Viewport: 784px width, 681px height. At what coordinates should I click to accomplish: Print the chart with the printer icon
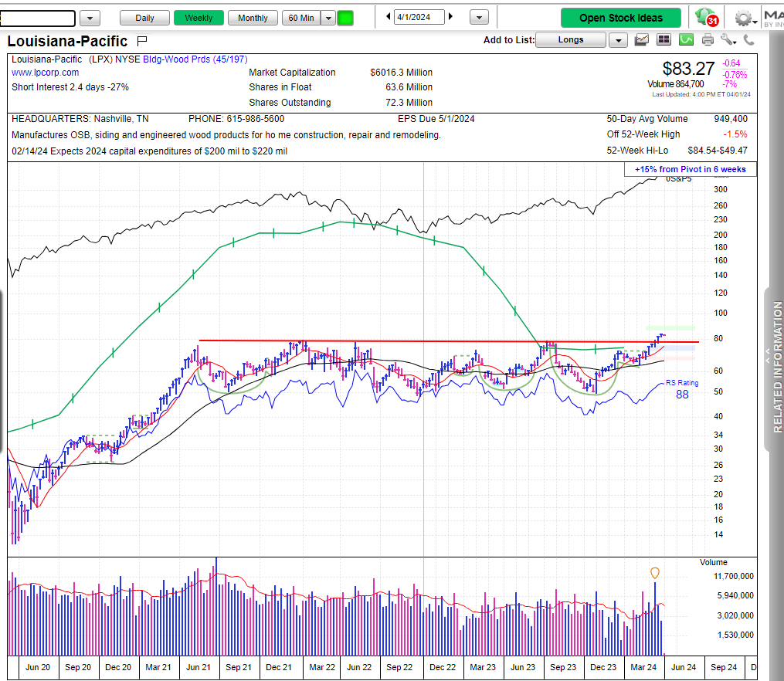(x=708, y=40)
